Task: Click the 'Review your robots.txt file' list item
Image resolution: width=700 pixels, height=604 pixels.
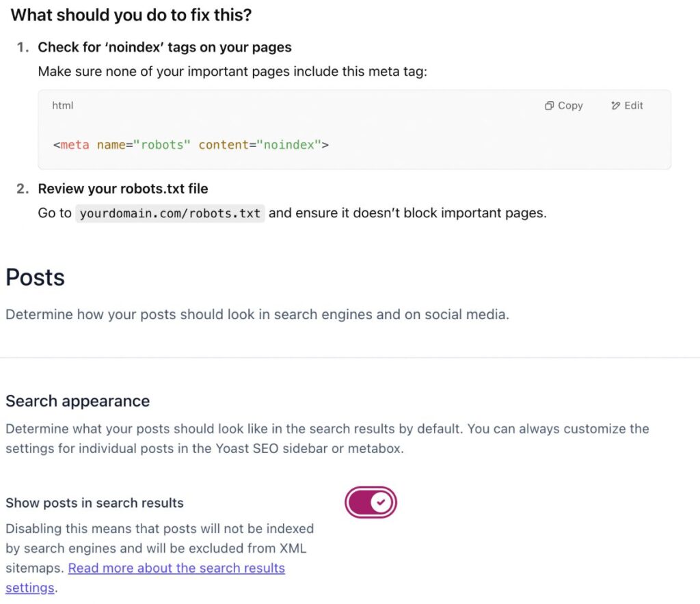Action: click(x=123, y=189)
